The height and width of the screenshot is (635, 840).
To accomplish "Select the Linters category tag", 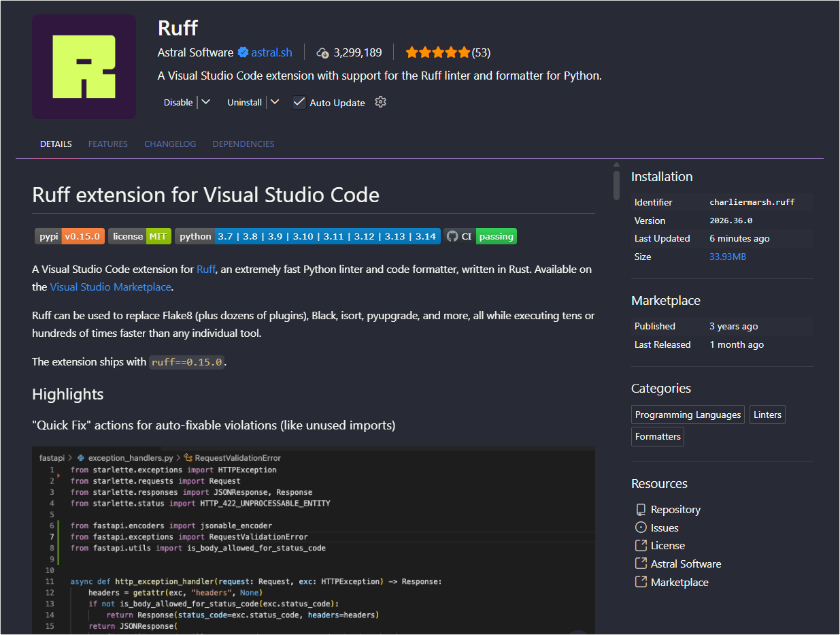I will [x=767, y=414].
